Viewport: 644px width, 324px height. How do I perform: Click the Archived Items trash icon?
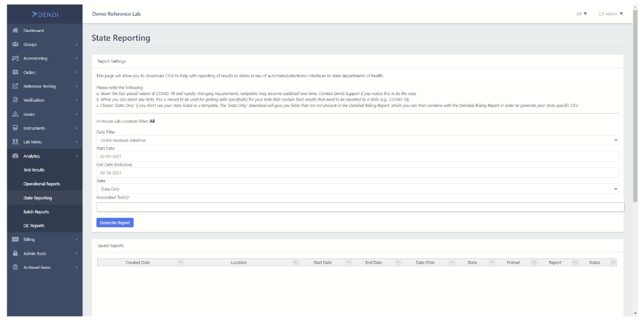[x=16, y=267]
